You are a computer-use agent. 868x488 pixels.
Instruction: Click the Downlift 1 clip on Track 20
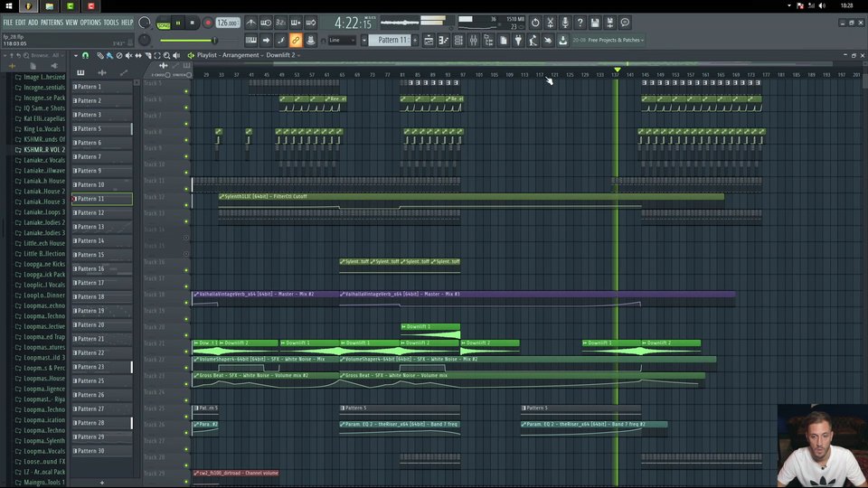click(x=430, y=331)
